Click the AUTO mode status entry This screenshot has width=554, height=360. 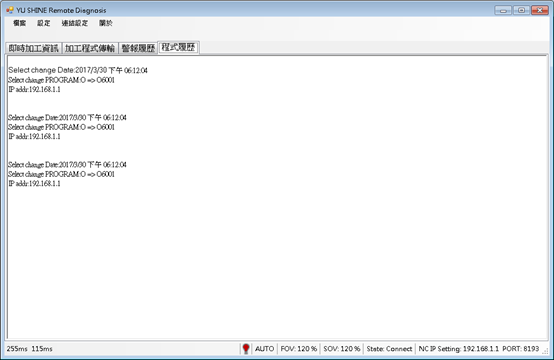(264, 349)
